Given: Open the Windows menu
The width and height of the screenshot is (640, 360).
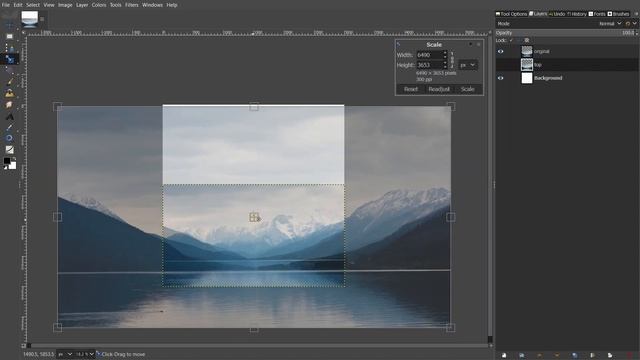Looking at the screenshot, I should pyautogui.click(x=152, y=5).
